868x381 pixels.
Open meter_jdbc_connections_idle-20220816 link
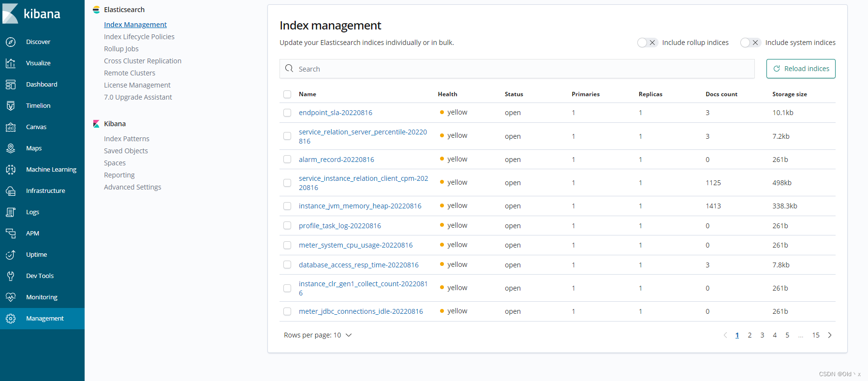click(x=361, y=311)
